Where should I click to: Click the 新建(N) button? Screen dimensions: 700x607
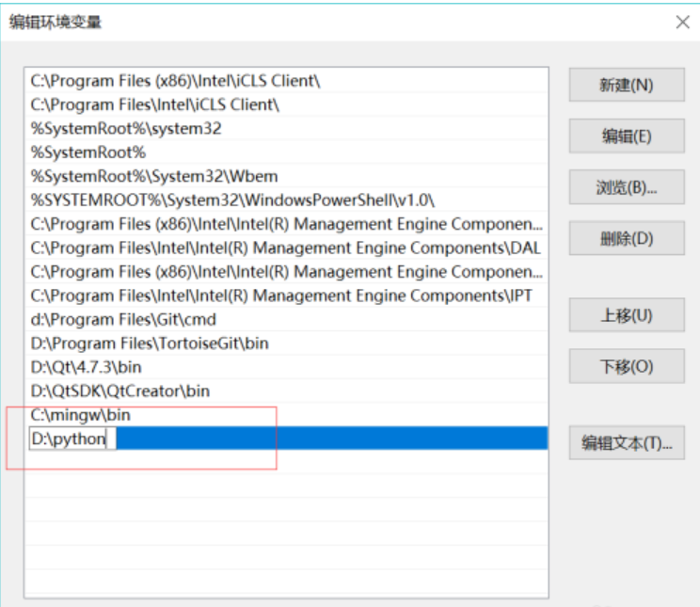click(626, 85)
